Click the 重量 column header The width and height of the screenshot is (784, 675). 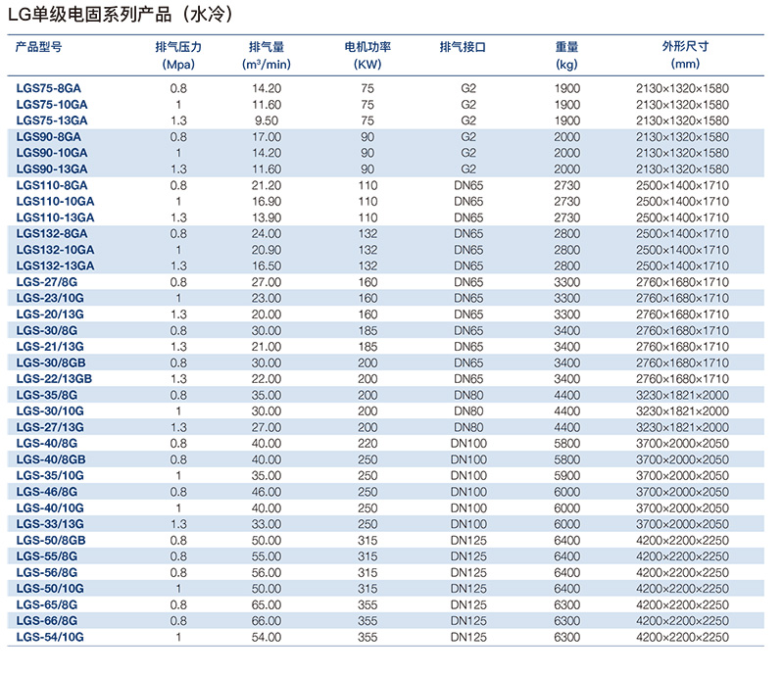[x=567, y=47]
